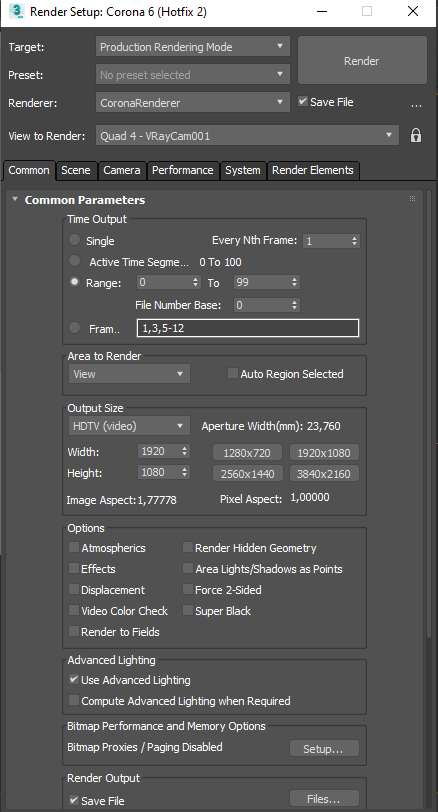This screenshot has height=812, width=438.
Task: Enable the Video Color Check checkbox
Action: tap(74, 610)
